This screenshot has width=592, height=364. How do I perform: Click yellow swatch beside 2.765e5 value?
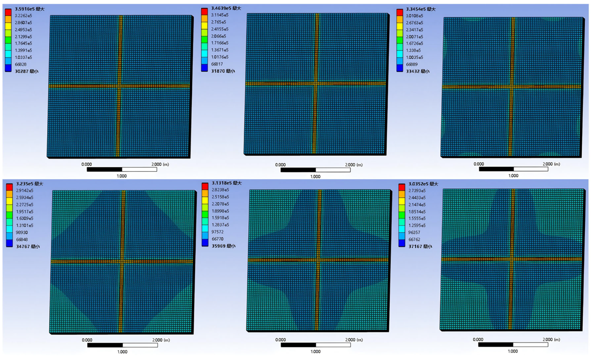tap(204, 25)
